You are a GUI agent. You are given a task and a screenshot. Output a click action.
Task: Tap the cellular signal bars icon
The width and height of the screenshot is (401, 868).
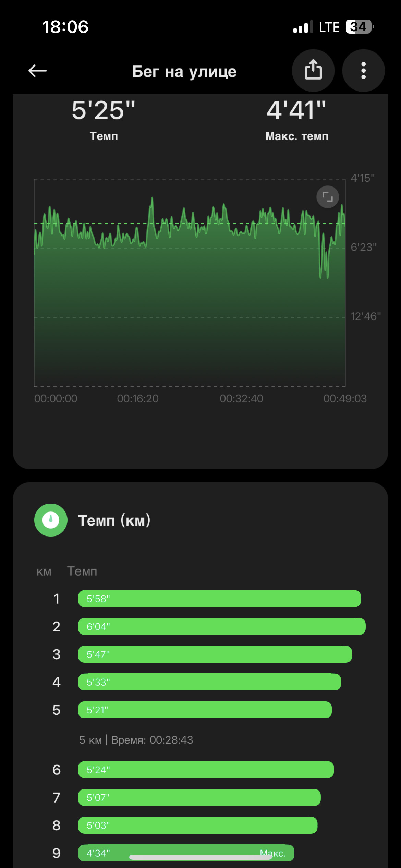point(303,27)
